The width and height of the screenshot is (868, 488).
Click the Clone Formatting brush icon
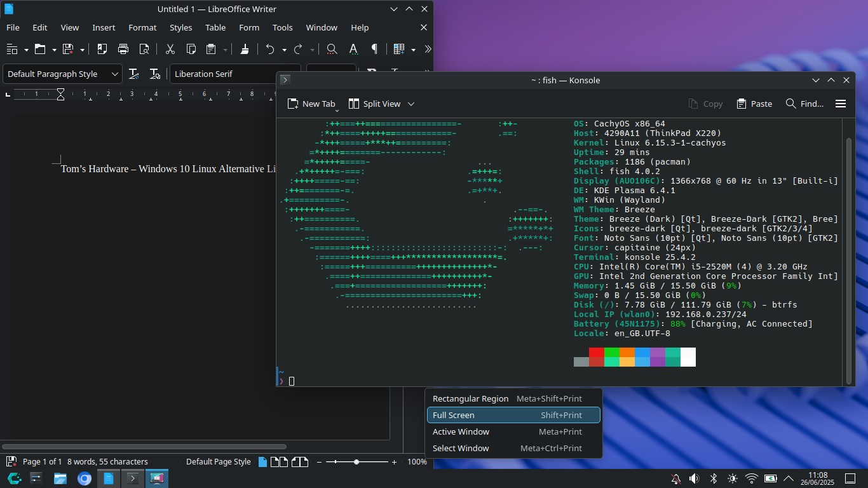(x=245, y=49)
